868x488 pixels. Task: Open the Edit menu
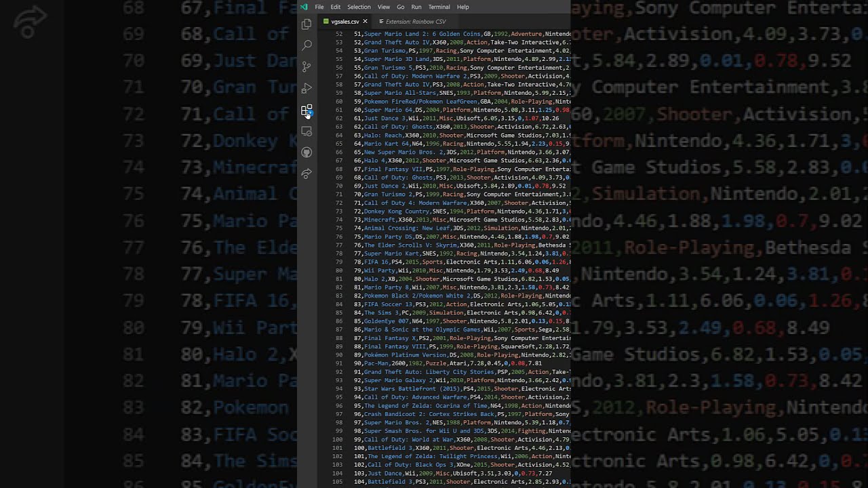pyautogui.click(x=336, y=7)
